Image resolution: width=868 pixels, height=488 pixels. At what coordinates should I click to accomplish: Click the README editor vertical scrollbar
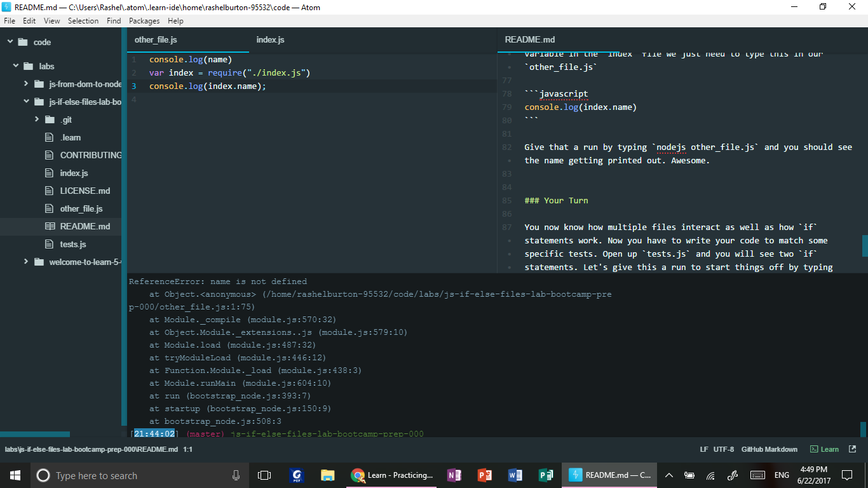[x=865, y=246]
